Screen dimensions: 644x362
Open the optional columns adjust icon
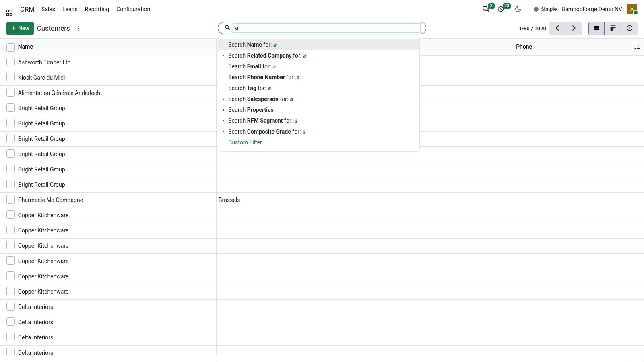tap(637, 47)
